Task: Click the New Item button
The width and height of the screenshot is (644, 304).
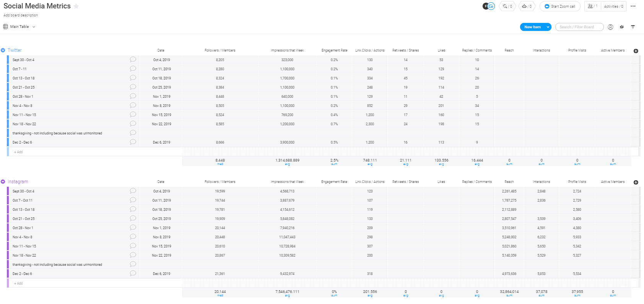Action: click(x=532, y=27)
